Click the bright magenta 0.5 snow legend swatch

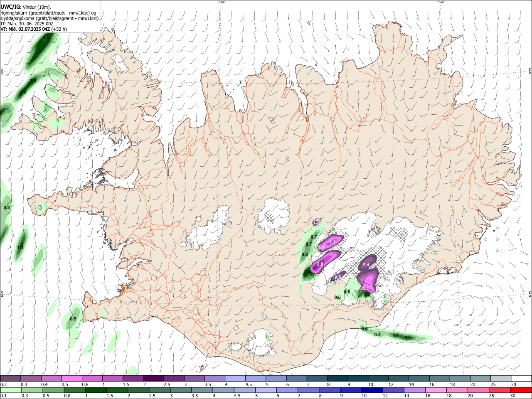pos(71,378)
